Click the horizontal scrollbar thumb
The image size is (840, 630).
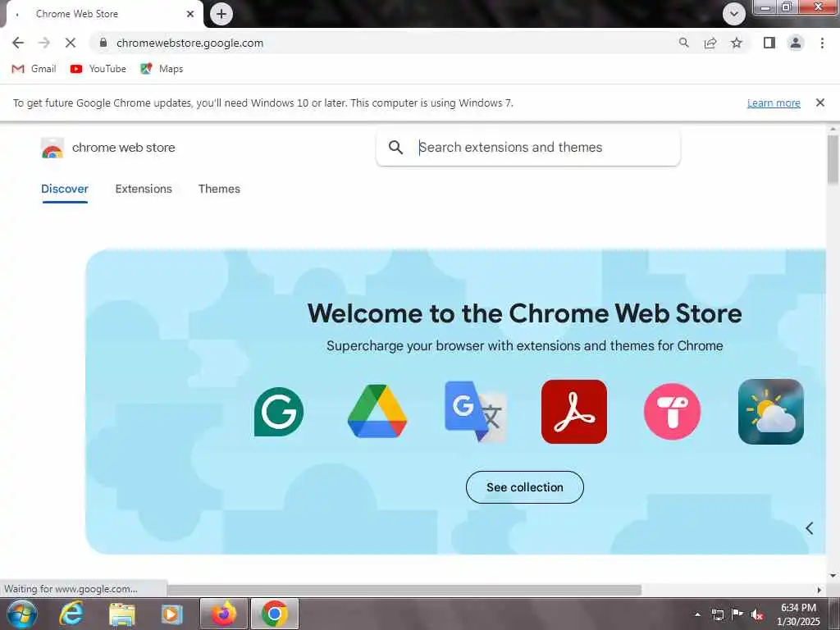(404, 590)
